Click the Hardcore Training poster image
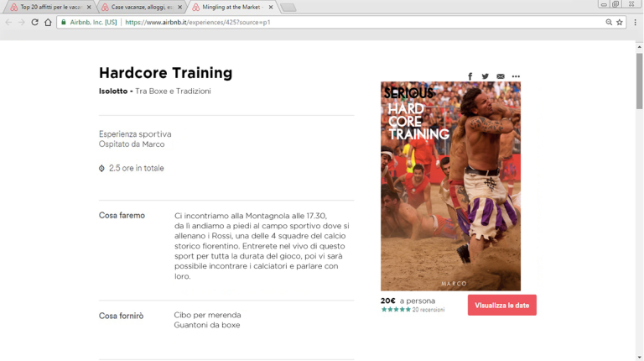This screenshot has height=361, width=644. click(450, 186)
